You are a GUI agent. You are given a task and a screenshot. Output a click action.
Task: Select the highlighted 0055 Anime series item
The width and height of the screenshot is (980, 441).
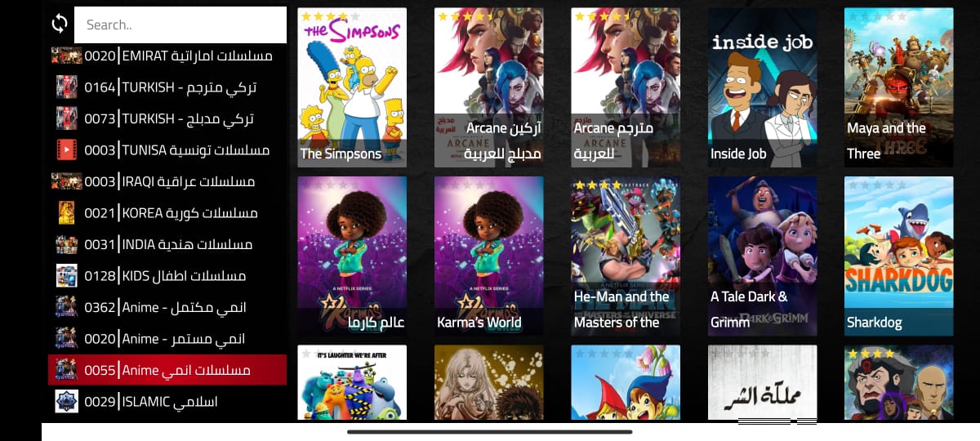167,370
